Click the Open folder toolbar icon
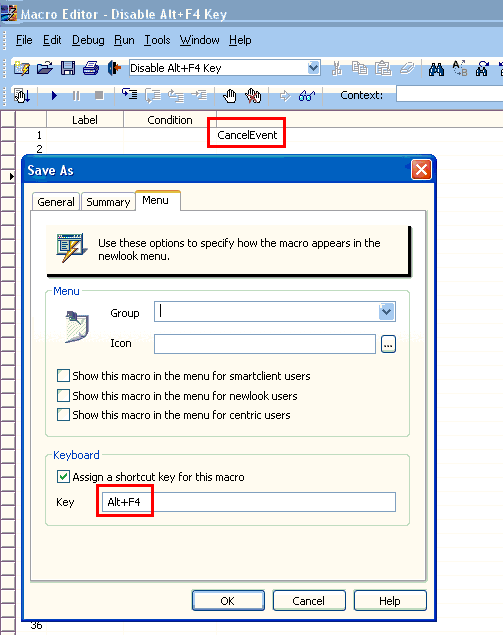This screenshot has width=503, height=635. pyautogui.click(x=45, y=68)
